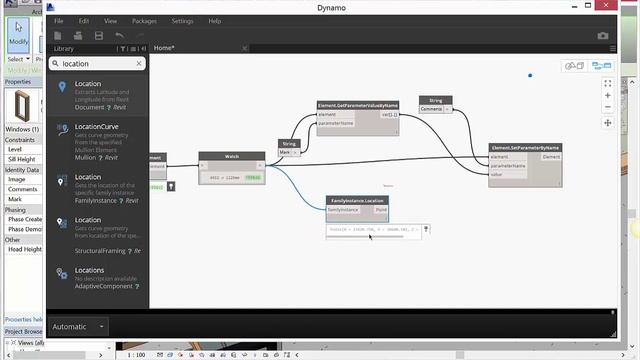Click the Watch node header
Image resolution: width=640 pixels, height=360 pixels.
coord(232,156)
